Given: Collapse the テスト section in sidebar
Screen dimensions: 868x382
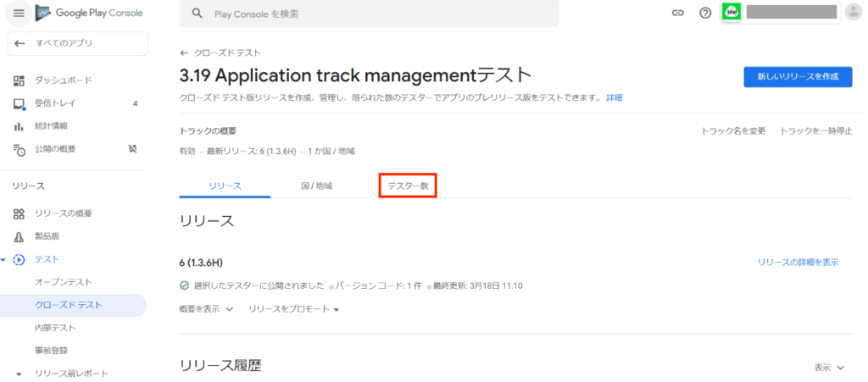Looking at the screenshot, I should 5,259.
